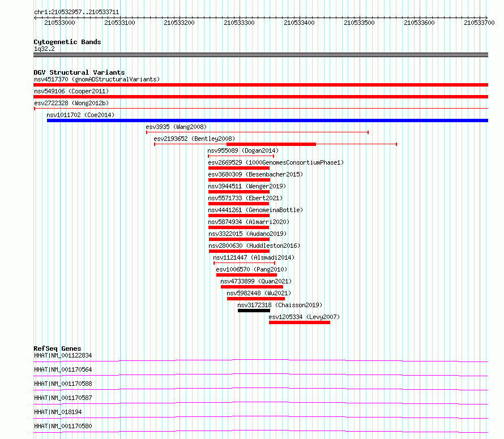Click thick red segment of esv2193652 Bentley2008
The width and height of the screenshot is (504, 439).
point(271,144)
